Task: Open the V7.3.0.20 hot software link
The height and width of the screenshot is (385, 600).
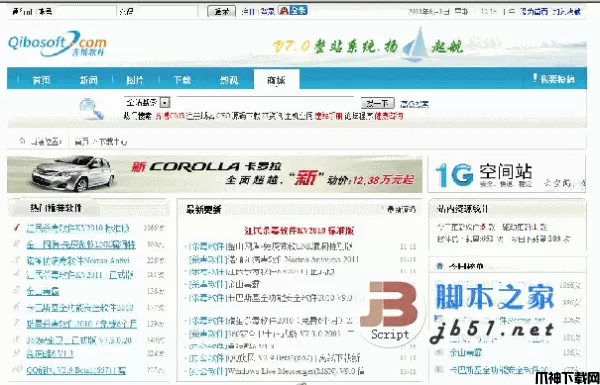Action: click(x=79, y=340)
